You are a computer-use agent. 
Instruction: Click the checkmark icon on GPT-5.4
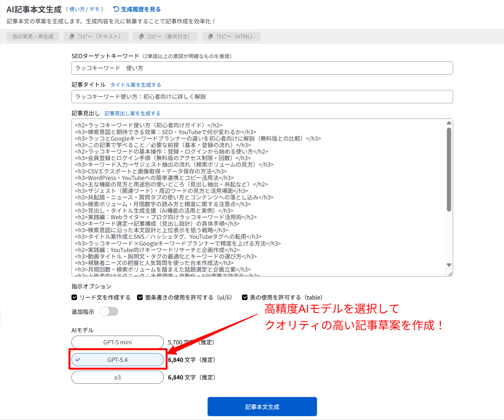pyautogui.click(x=78, y=360)
